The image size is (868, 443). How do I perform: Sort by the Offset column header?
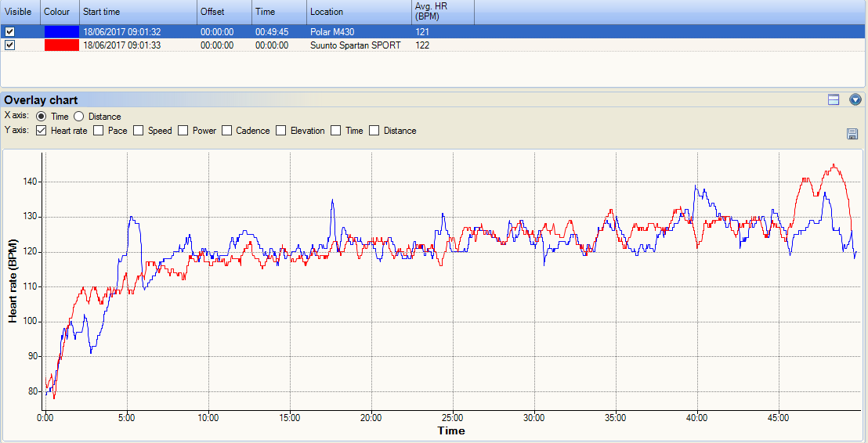pyautogui.click(x=225, y=13)
